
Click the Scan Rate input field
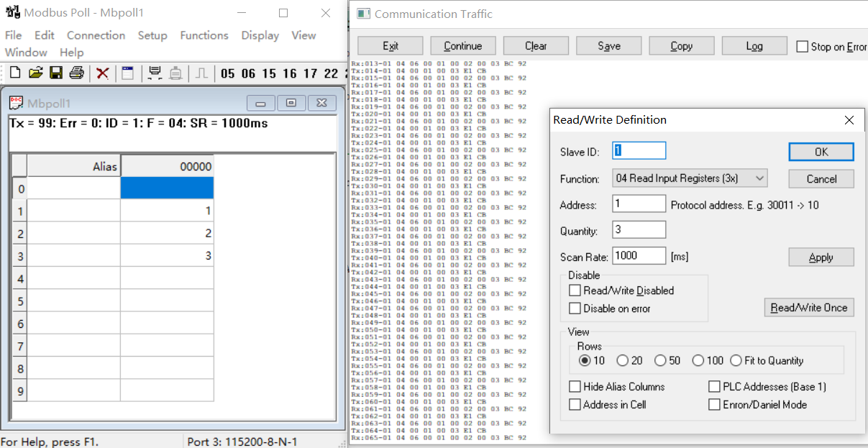click(x=639, y=255)
